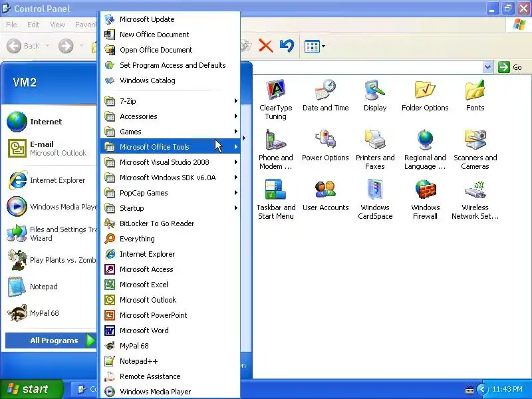Expand the 7-Zip programs submenu
The width and height of the screenshot is (532, 399).
click(170, 101)
